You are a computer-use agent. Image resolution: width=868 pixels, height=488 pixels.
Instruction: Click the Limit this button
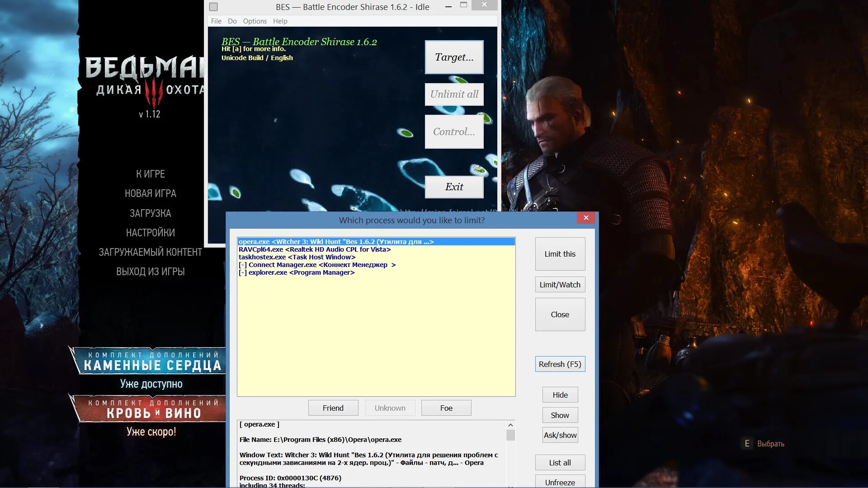point(560,254)
